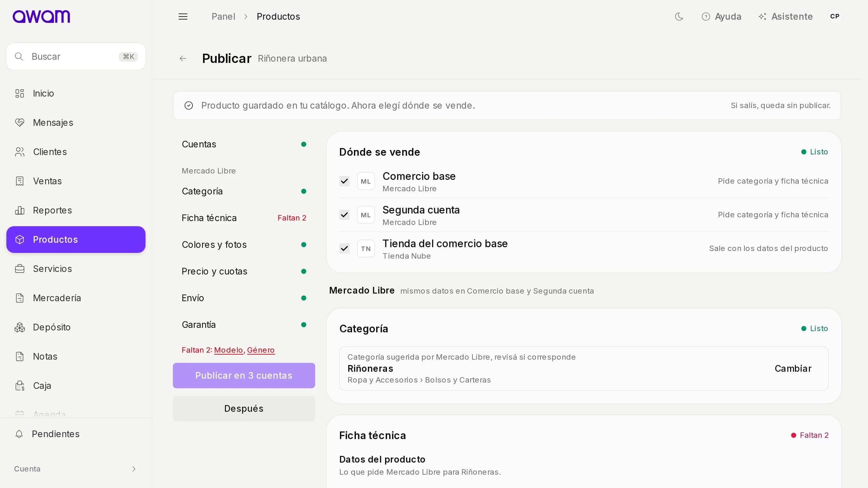Screen dimensions: 868x488
Task: Open Ayuda in the top bar
Action: 722,17
